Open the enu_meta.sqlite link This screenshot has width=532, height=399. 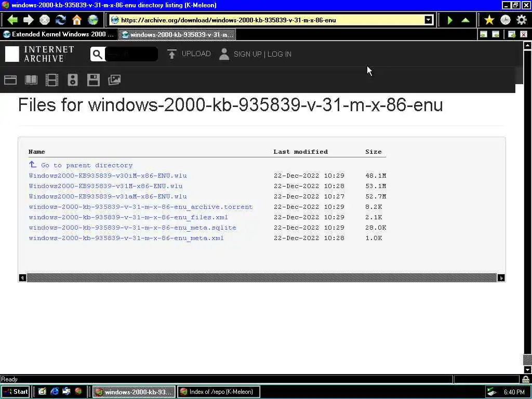[132, 228]
